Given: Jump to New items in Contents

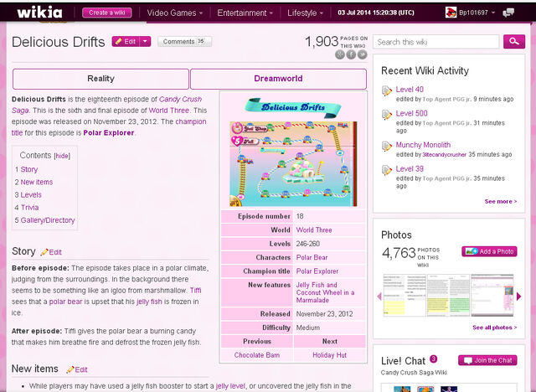Looking at the screenshot, I should click(x=37, y=182).
